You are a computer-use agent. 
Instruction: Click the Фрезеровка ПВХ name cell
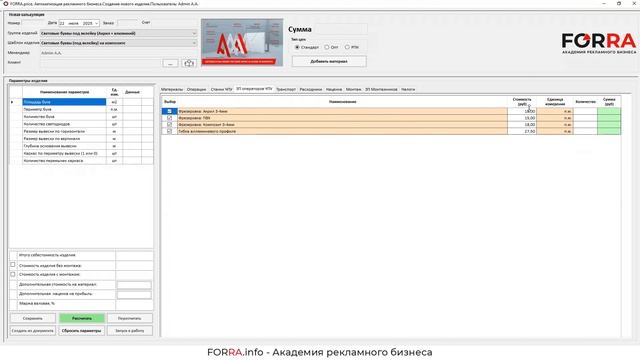click(x=342, y=118)
